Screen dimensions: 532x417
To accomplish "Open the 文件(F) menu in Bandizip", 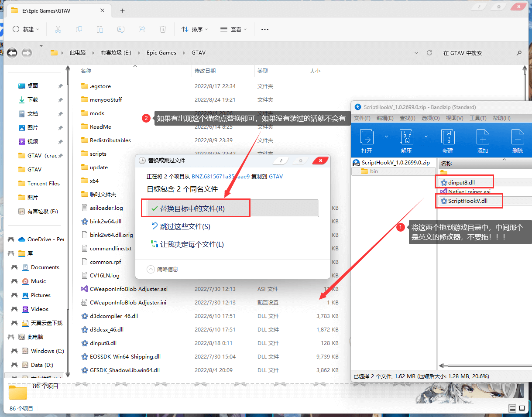I will click(362, 118).
